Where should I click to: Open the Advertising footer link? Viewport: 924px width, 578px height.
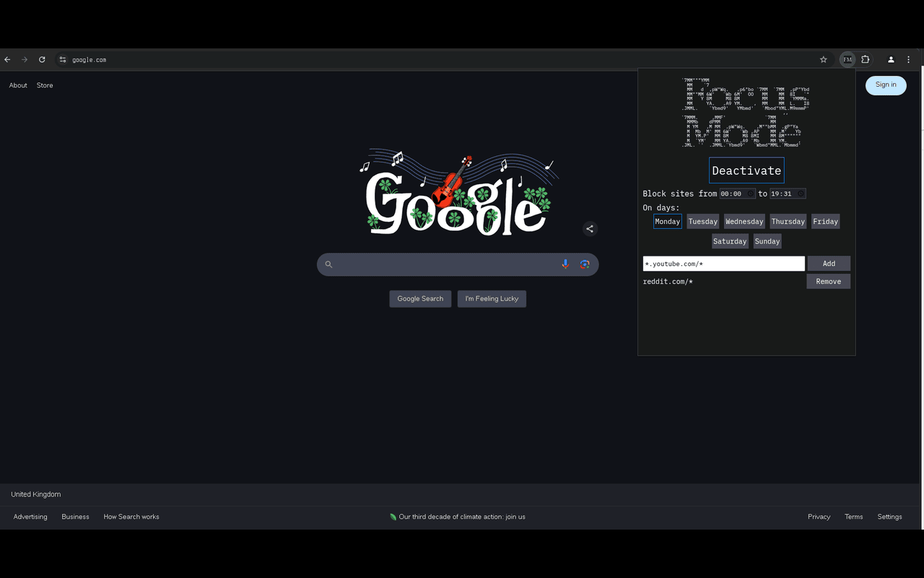[30, 517]
